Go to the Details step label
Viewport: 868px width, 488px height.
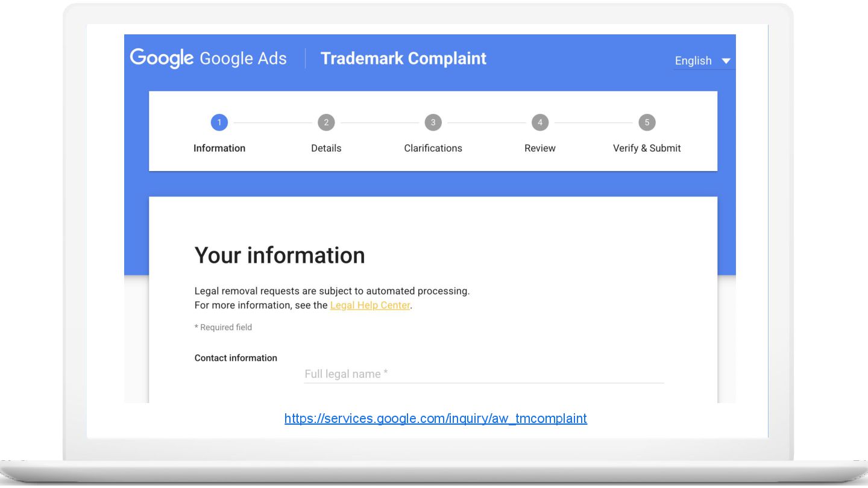pyautogui.click(x=326, y=148)
